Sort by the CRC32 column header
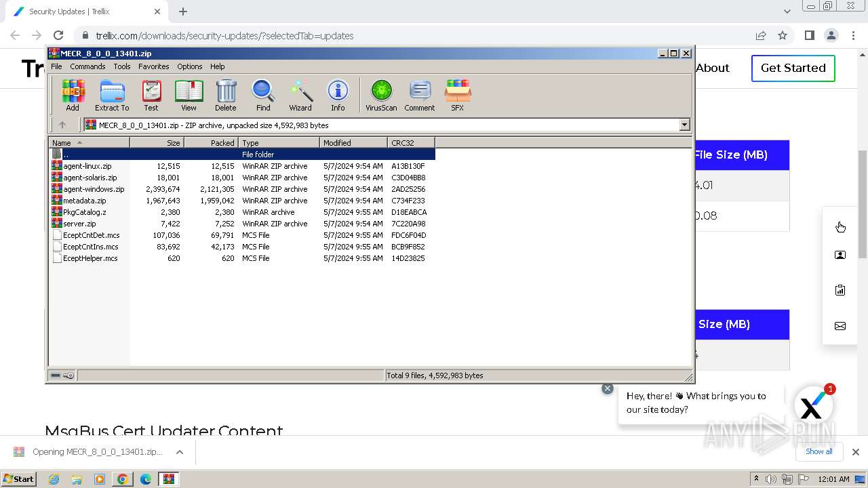 click(411, 142)
